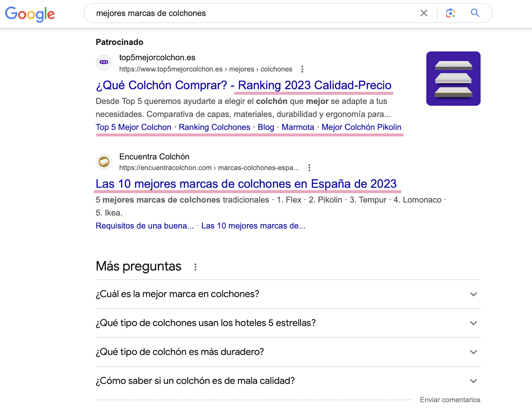This screenshot has height=409, width=532.
Task: Clear the search query with the X
Action: tap(424, 13)
